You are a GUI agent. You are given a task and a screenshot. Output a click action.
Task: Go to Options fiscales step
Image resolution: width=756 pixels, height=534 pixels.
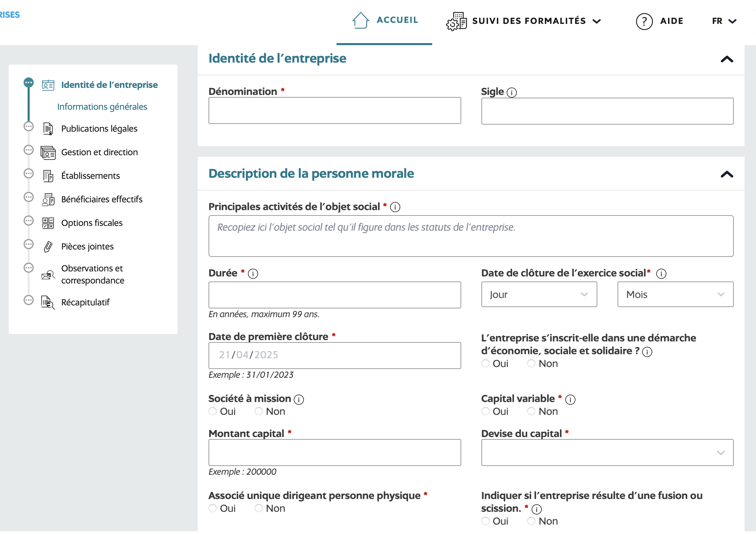(x=92, y=223)
